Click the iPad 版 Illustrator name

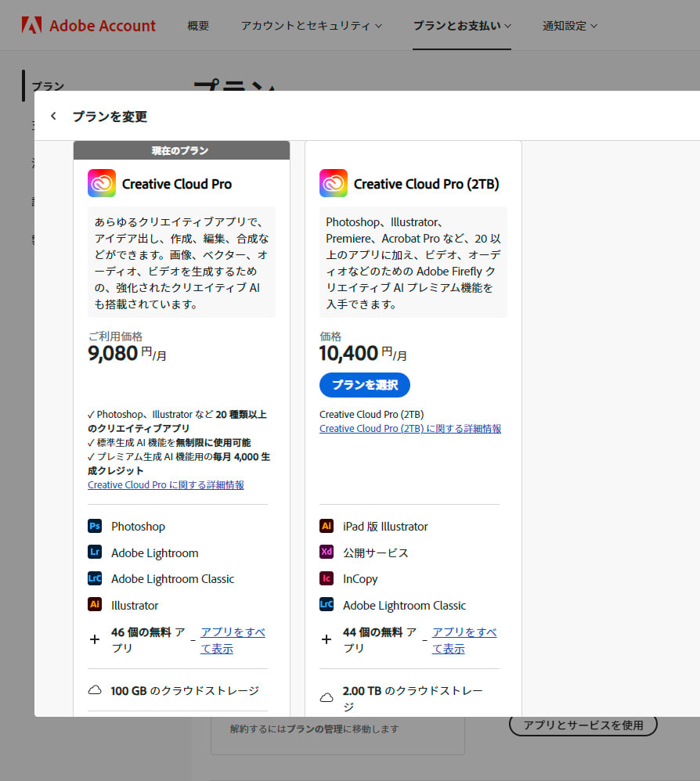tap(385, 527)
